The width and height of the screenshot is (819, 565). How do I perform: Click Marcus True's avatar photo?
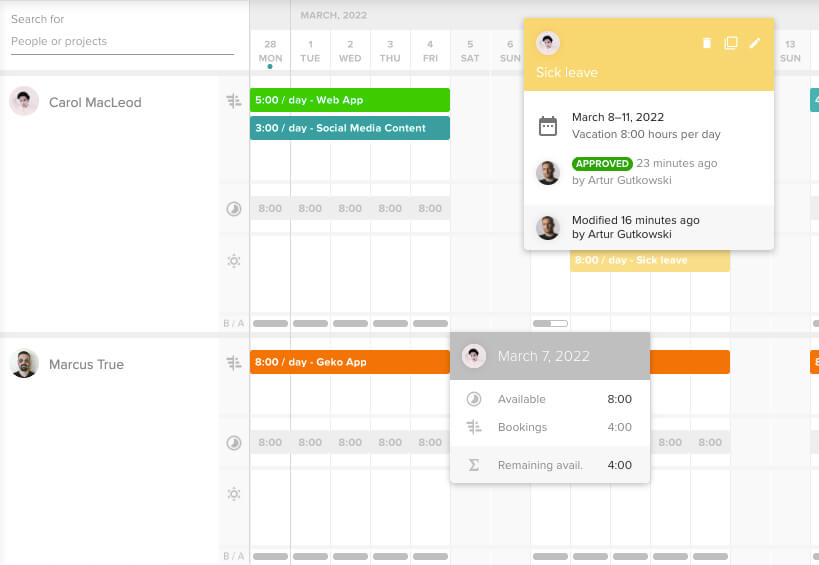pos(24,364)
